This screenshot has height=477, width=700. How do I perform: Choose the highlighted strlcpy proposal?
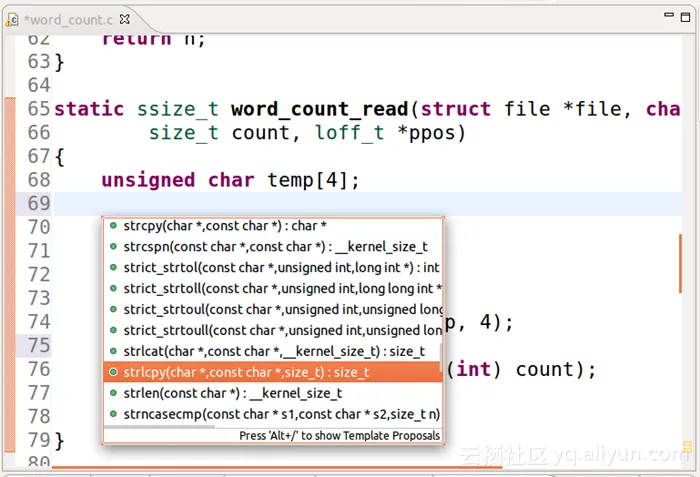point(245,372)
